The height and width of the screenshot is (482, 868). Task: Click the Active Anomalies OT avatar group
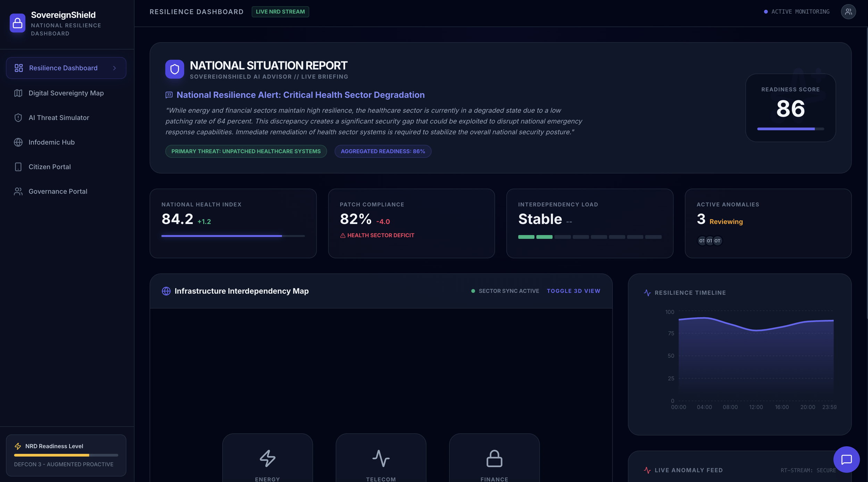pos(709,241)
